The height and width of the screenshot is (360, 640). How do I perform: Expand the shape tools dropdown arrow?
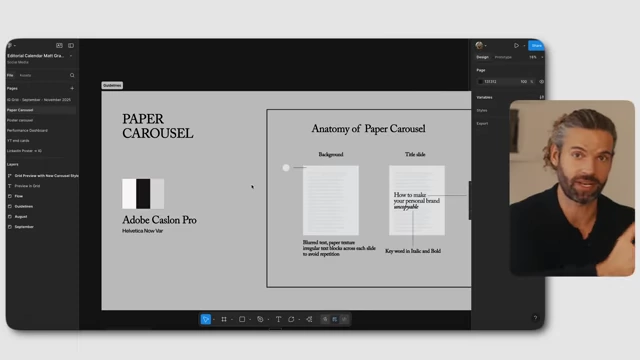coord(250,320)
